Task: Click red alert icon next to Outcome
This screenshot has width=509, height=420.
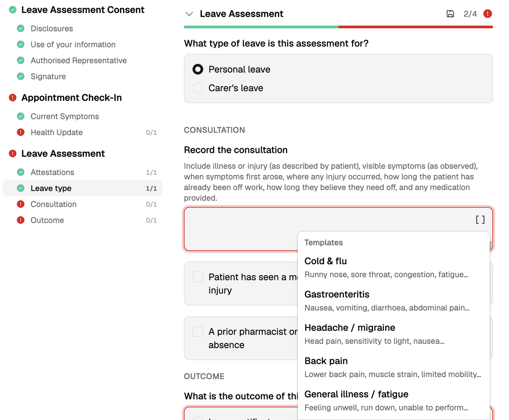Action: 21,220
